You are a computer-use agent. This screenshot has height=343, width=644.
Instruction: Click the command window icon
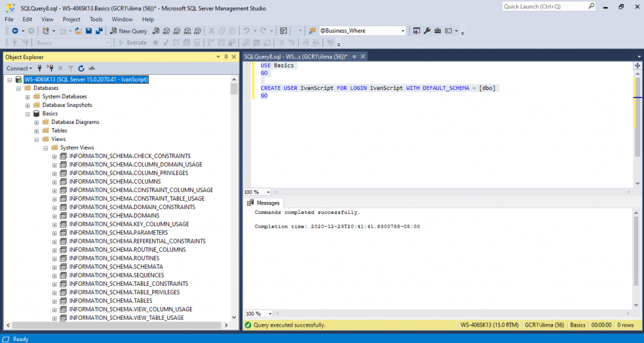pyautogui.click(x=448, y=31)
